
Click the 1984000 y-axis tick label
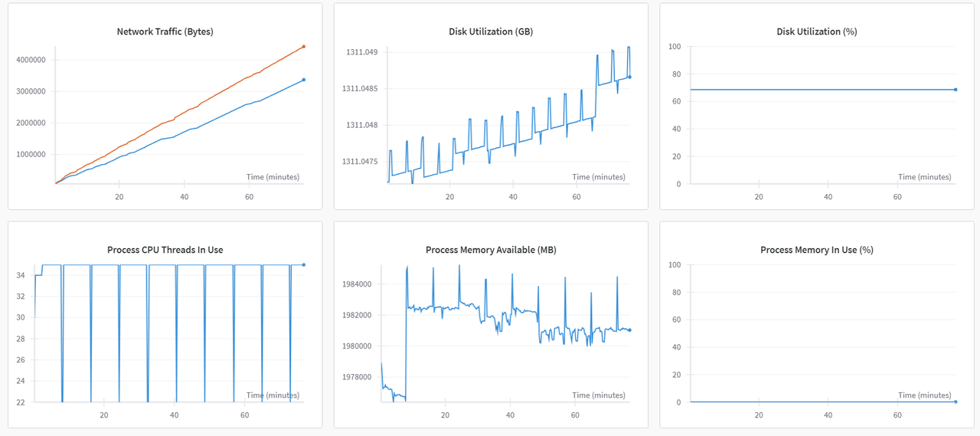click(358, 284)
